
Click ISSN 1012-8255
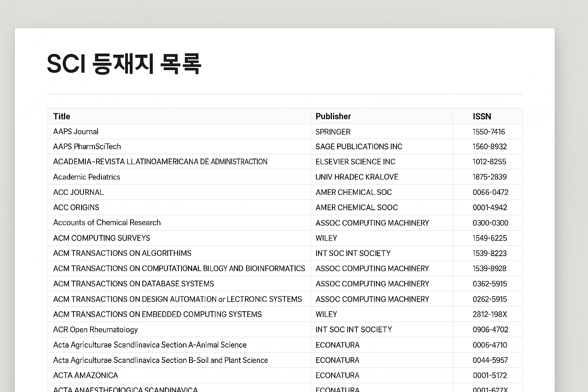point(489,162)
